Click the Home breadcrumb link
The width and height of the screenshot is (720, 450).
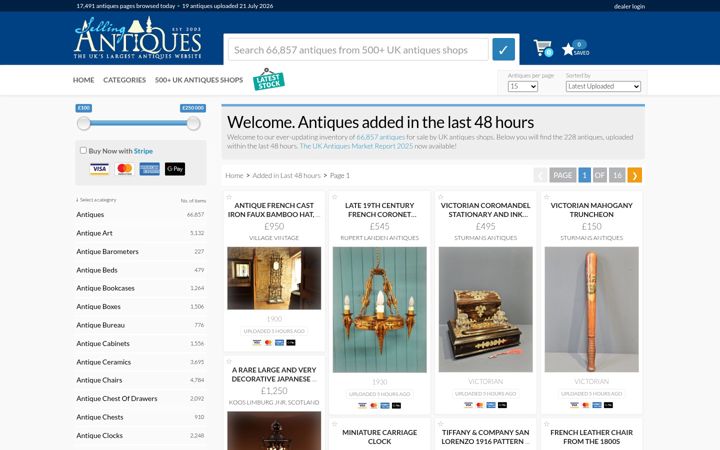234,175
